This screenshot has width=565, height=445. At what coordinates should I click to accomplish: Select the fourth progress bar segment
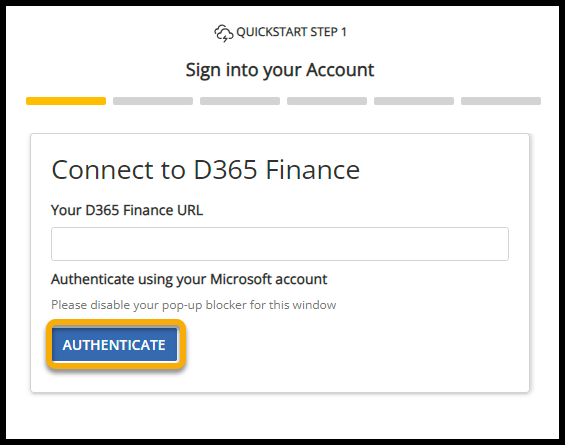[327, 101]
